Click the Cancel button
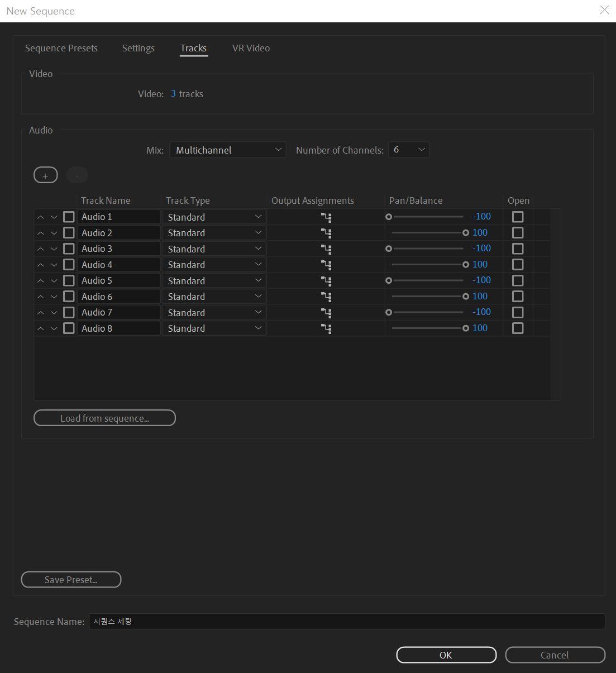The image size is (616, 673). coord(555,655)
